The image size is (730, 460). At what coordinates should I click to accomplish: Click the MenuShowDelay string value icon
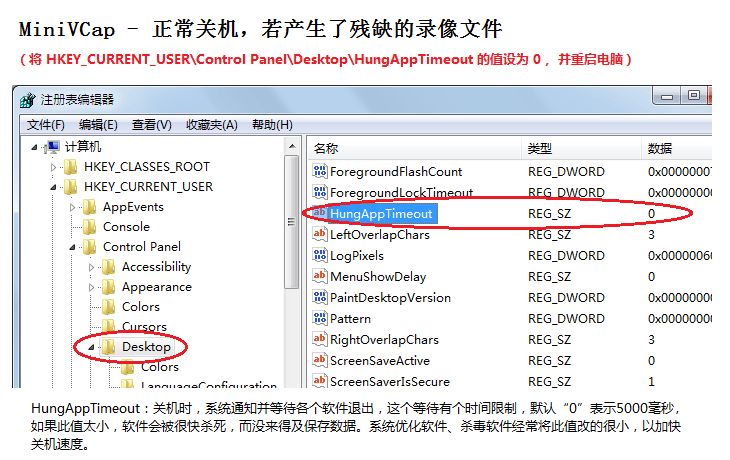[320, 277]
